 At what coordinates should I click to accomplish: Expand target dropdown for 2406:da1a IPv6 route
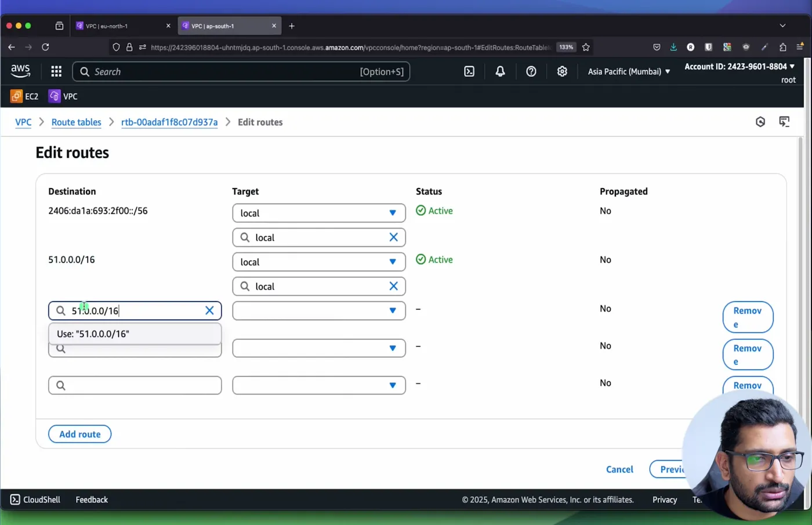[x=319, y=213]
